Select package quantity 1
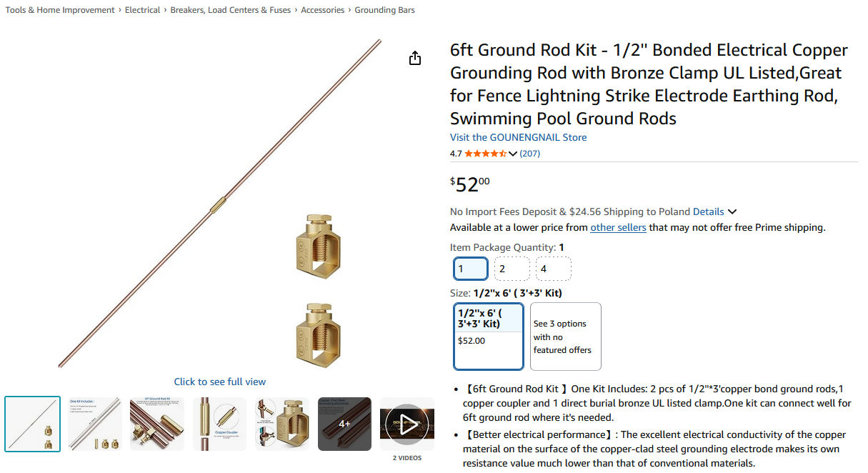This screenshot has width=868, height=473. 471,269
